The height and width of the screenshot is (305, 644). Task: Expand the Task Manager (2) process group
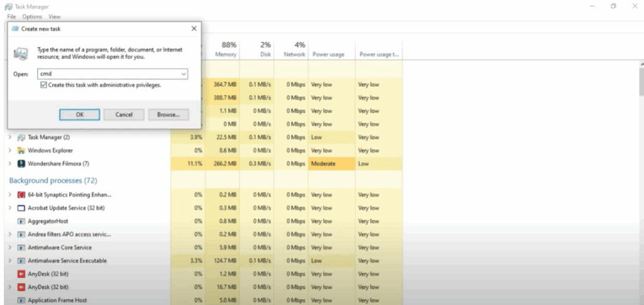click(x=10, y=138)
